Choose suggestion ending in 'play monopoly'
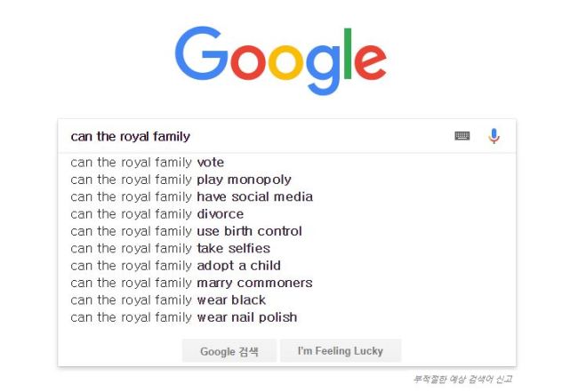The width and height of the screenshot is (578, 392). (287, 180)
